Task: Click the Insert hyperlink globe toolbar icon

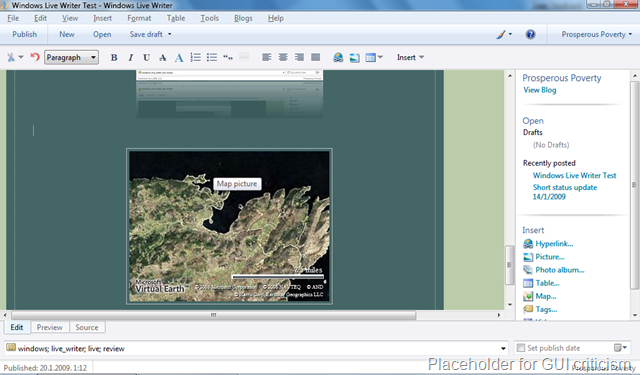Action: click(338, 58)
